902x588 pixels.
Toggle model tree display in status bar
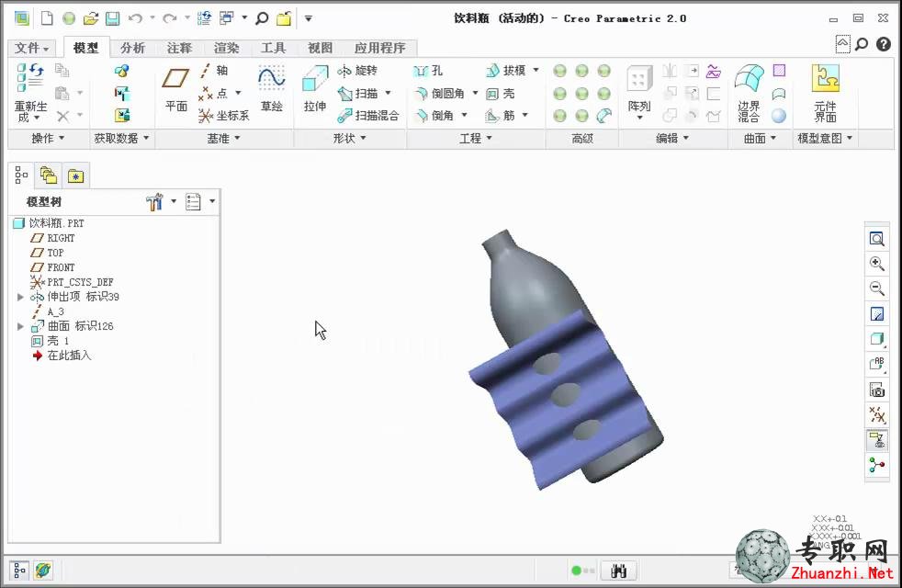19,571
